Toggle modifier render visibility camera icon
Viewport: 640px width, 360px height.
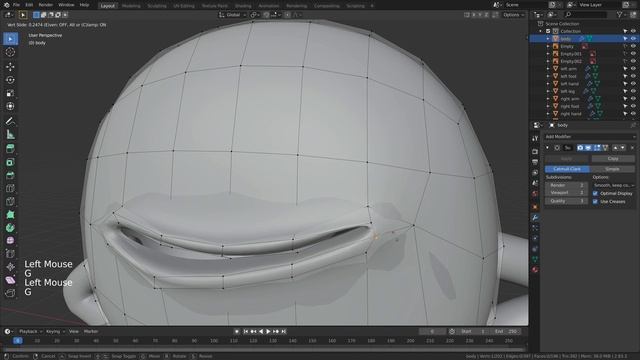(580, 148)
